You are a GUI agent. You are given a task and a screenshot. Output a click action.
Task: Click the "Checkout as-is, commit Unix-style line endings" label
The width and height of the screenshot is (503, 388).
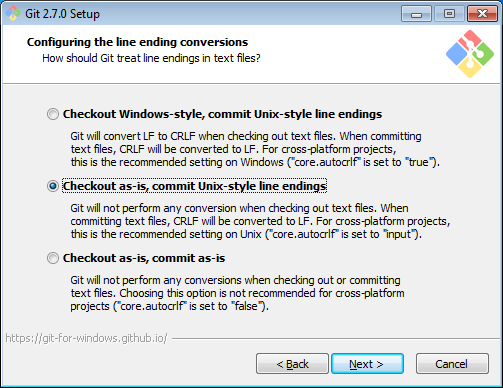click(194, 186)
